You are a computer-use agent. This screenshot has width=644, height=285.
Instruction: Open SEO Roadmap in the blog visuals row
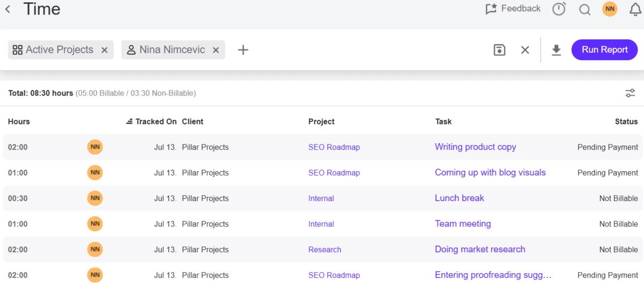(x=334, y=173)
